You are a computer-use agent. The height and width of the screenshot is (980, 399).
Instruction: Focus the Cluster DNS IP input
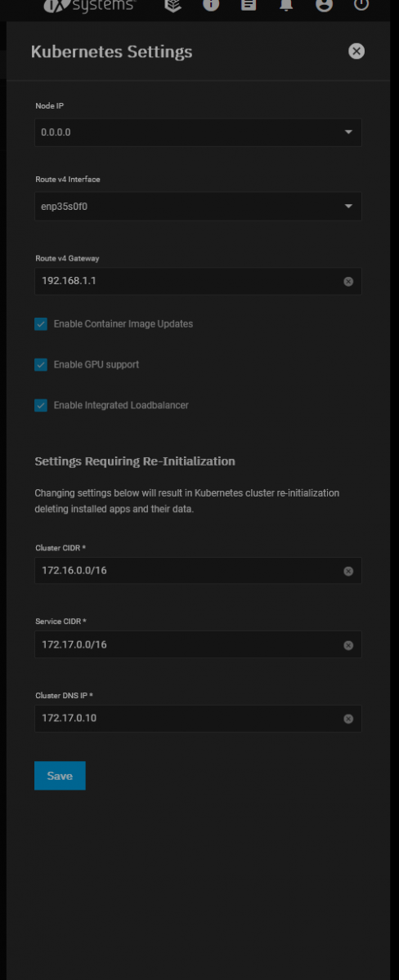[188, 719]
